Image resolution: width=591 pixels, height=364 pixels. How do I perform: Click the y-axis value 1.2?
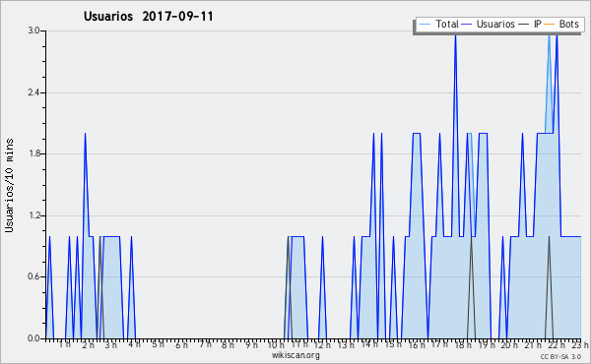coord(33,215)
